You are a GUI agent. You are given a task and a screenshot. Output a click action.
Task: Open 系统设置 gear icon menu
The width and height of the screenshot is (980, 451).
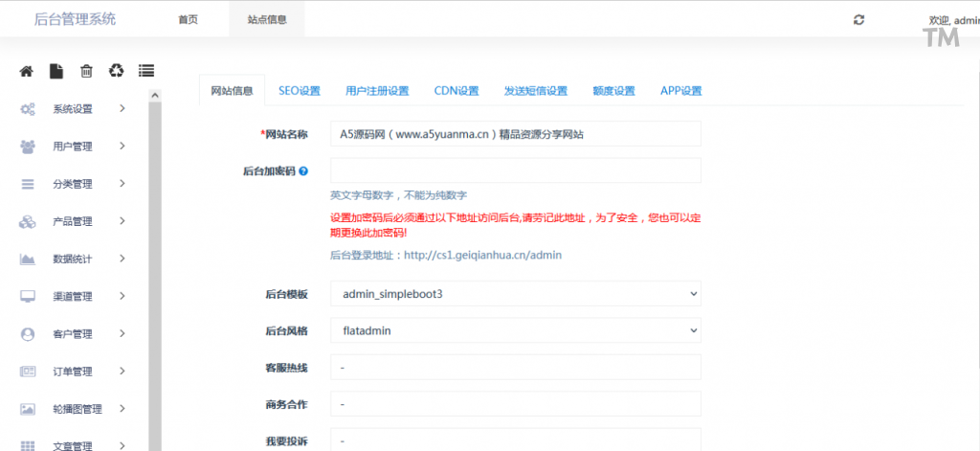tap(28, 109)
